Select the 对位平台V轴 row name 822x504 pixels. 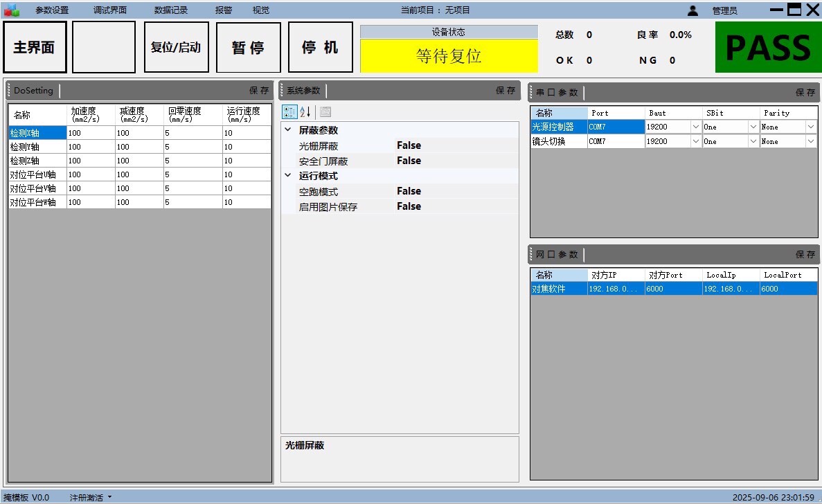(38, 188)
